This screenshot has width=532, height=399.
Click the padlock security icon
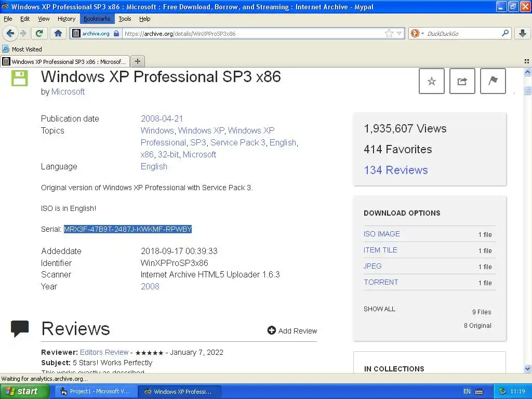[x=116, y=33]
